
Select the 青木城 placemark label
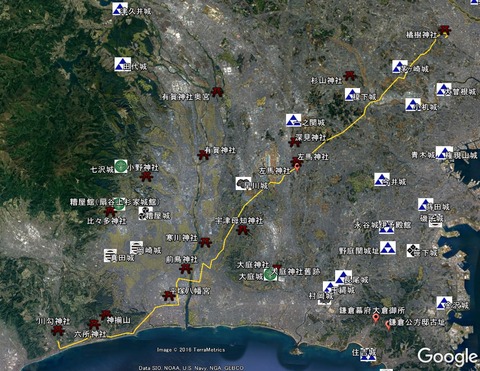coord(423,155)
